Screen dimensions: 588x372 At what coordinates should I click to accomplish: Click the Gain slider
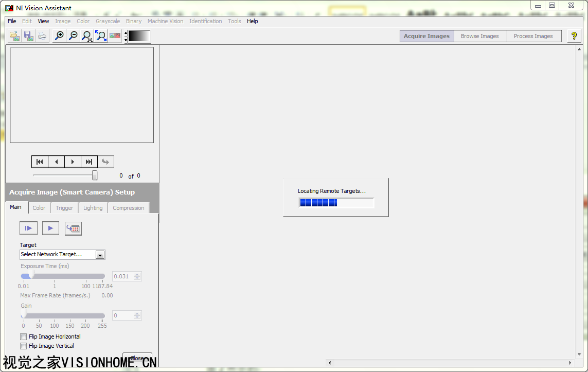pos(63,316)
